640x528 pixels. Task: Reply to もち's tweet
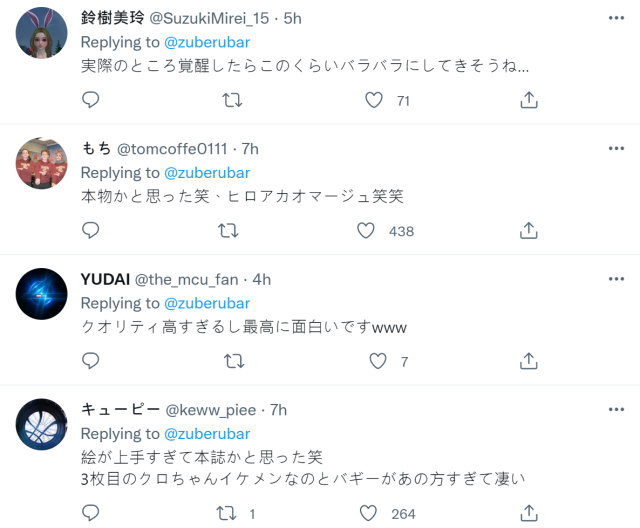(x=90, y=231)
